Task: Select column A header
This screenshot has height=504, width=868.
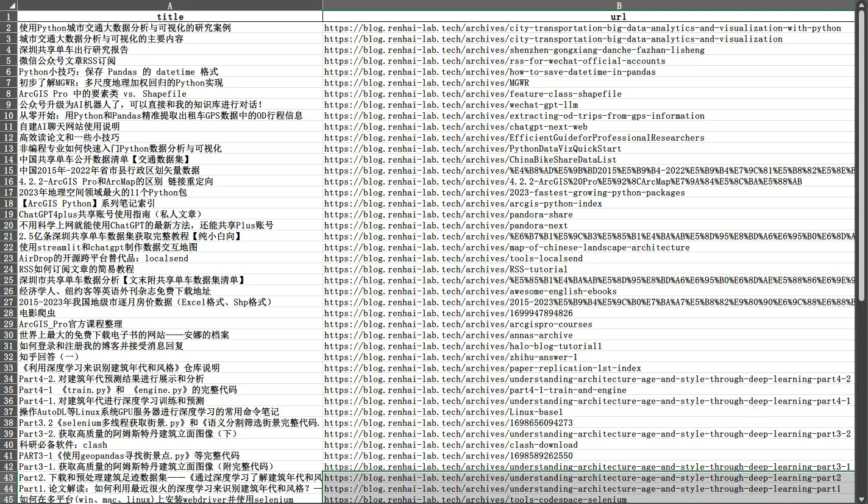Action: tap(170, 5)
